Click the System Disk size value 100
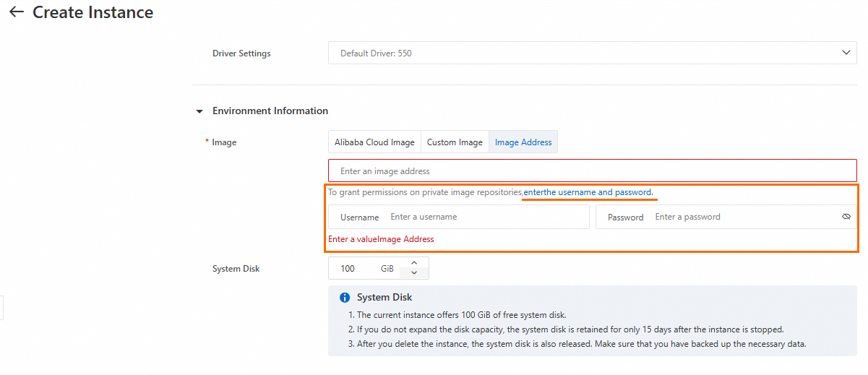The image size is (868, 375). (x=348, y=269)
